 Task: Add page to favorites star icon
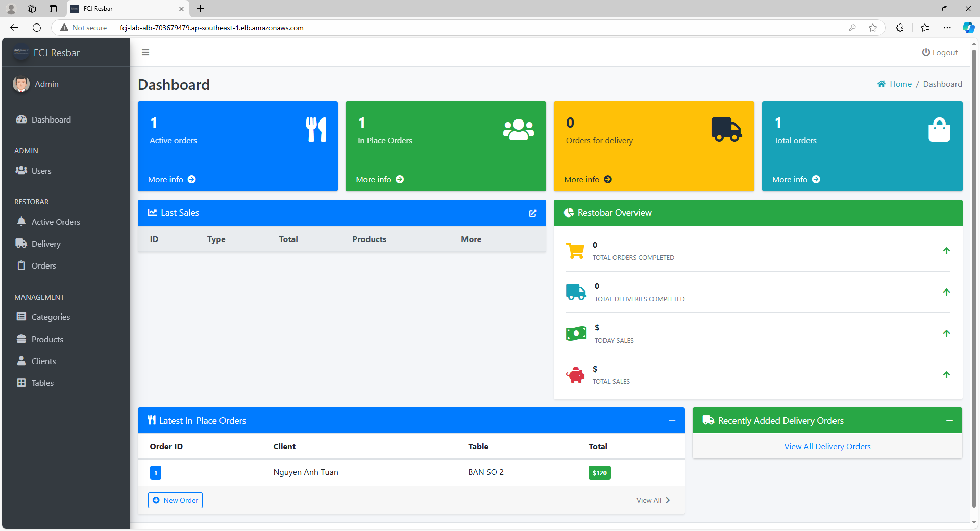pos(873,28)
